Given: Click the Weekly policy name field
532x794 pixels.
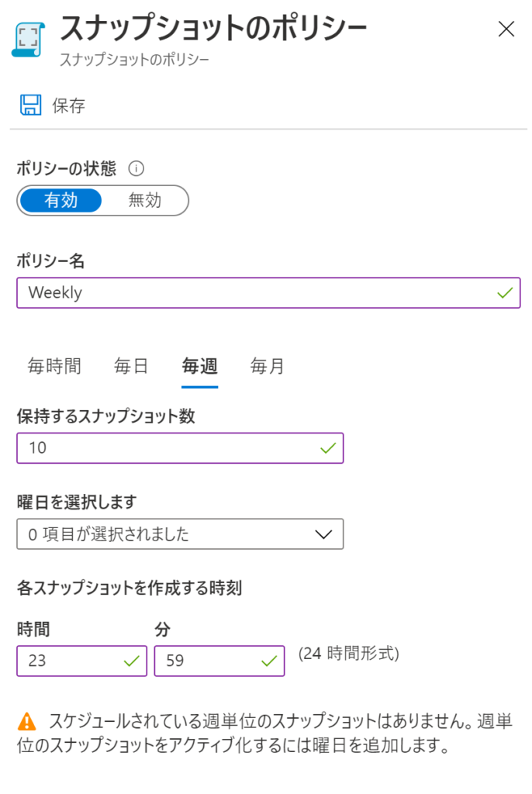Looking at the screenshot, I should [x=268, y=292].
